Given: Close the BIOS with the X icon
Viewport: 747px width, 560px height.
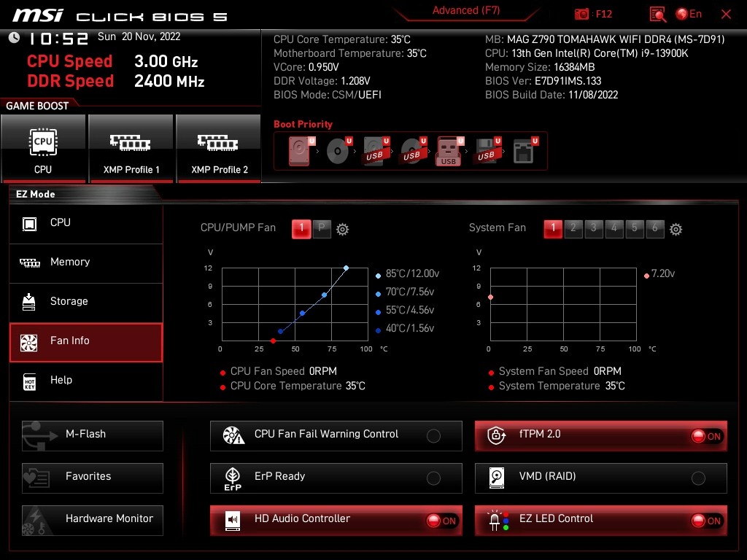Looking at the screenshot, I should point(726,15).
